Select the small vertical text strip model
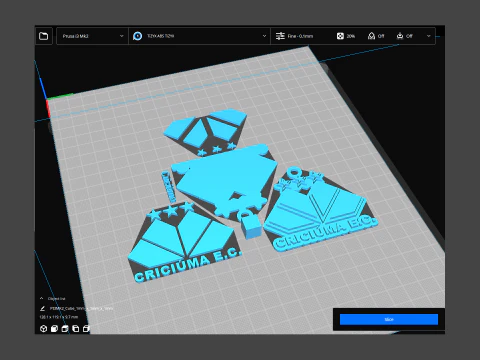The height and width of the screenshot is (360, 480). point(169,187)
